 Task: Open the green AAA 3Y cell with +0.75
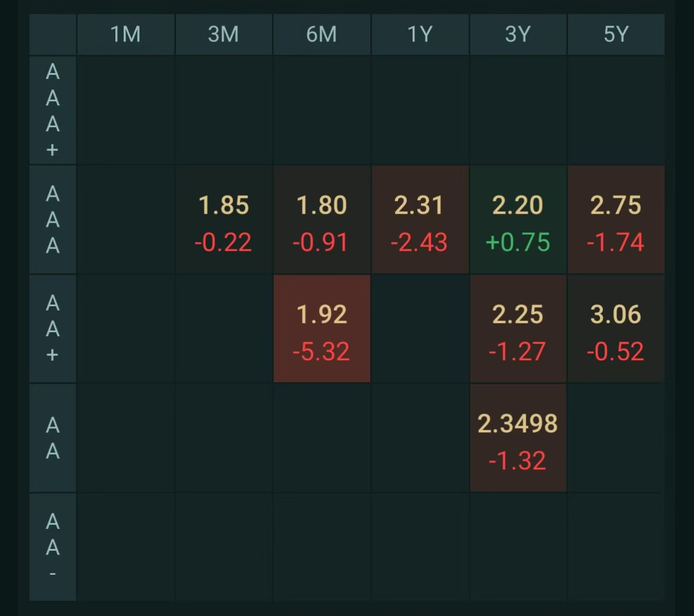point(518,220)
